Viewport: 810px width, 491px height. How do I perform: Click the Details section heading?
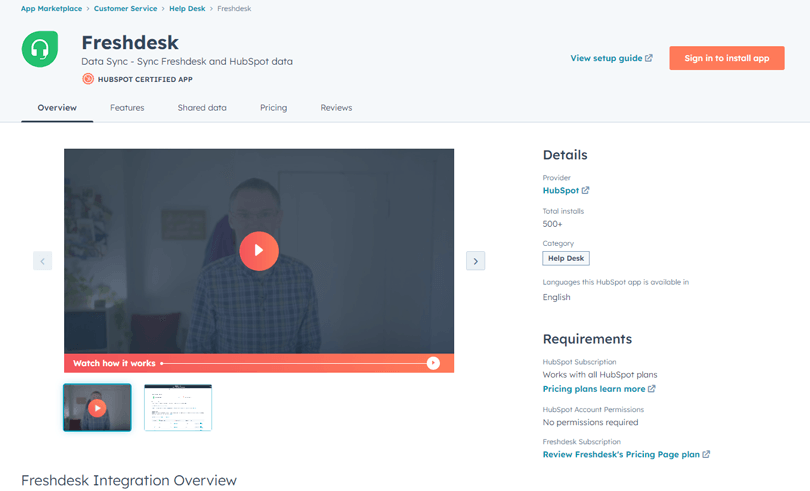point(565,155)
